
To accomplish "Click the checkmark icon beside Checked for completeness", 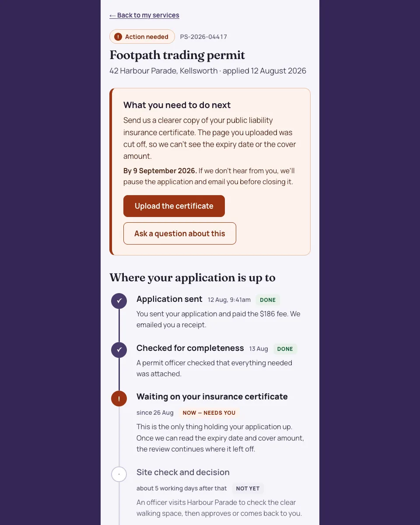I will [x=119, y=350].
